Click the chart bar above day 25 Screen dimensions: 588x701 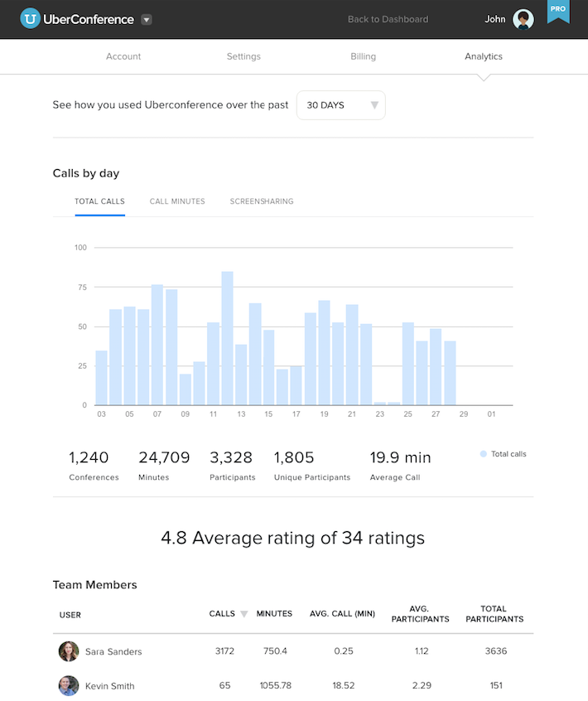(x=408, y=364)
